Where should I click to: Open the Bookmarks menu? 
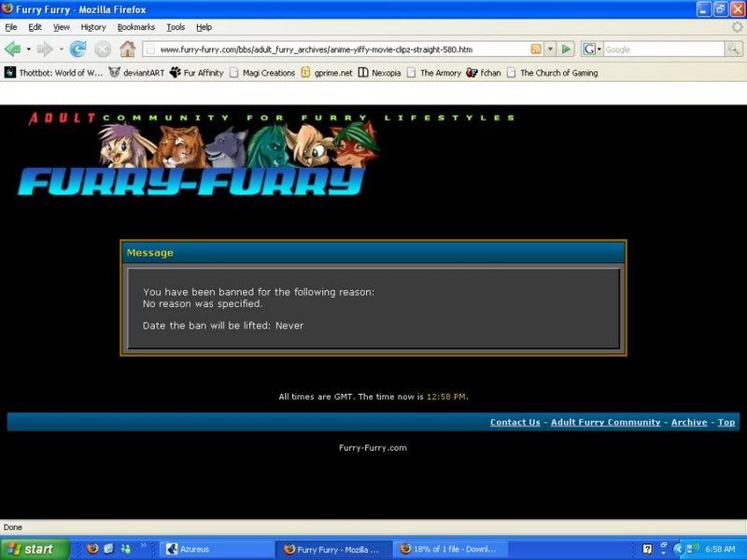pos(135,27)
